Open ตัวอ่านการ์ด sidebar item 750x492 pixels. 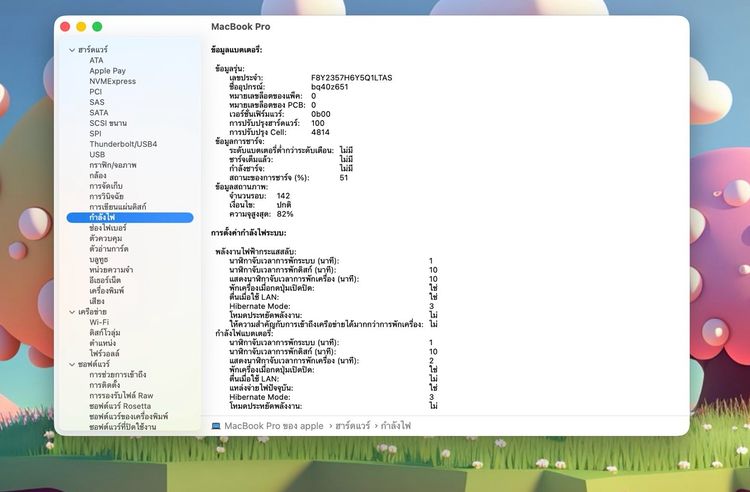click(109, 249)
